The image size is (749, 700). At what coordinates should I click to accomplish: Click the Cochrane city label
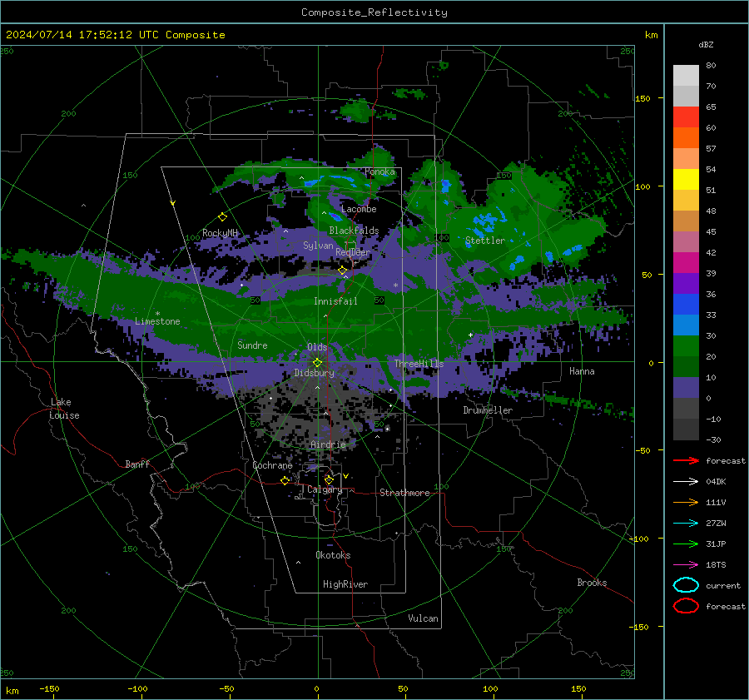tap(272, 465)
